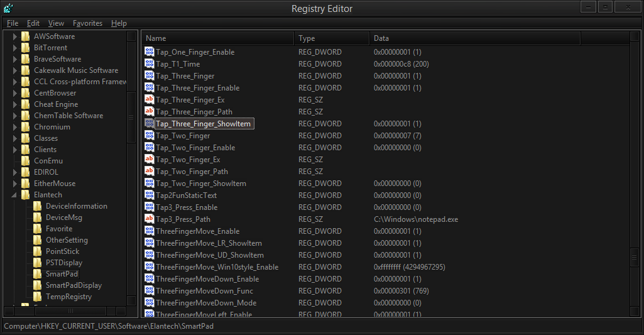Image resolution: width=644 pixels, height=335 pixels.
Task: Select the PointStick registry key
Action: 62,251
